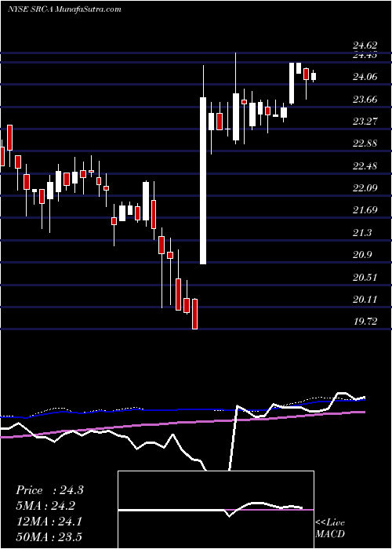Viewport: 392px width, 549px height.
Task: Click the 22.88 price axis label
Action: 365,144
